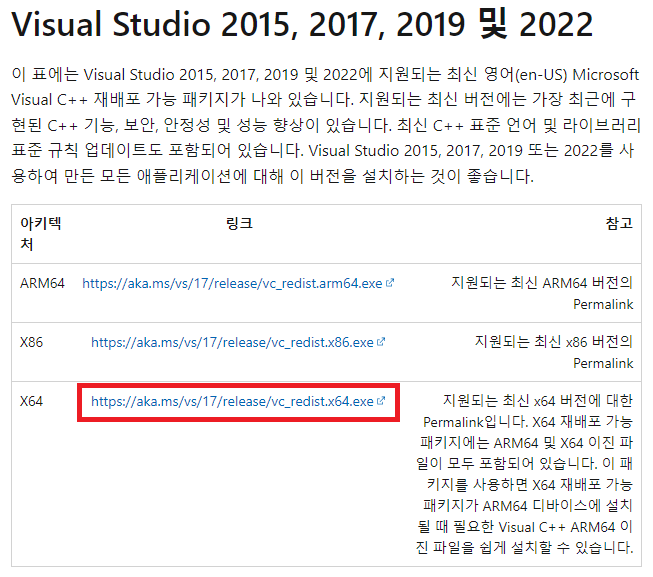
Task: Open the vc_redist.x64.exe download link
Action: click(x=232, y=401)
